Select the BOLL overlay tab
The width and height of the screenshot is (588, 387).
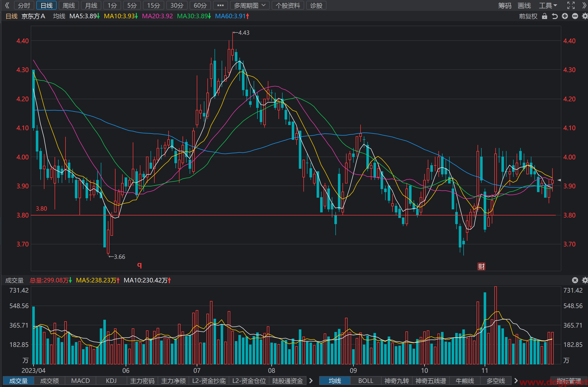click(x=366, y=381)
